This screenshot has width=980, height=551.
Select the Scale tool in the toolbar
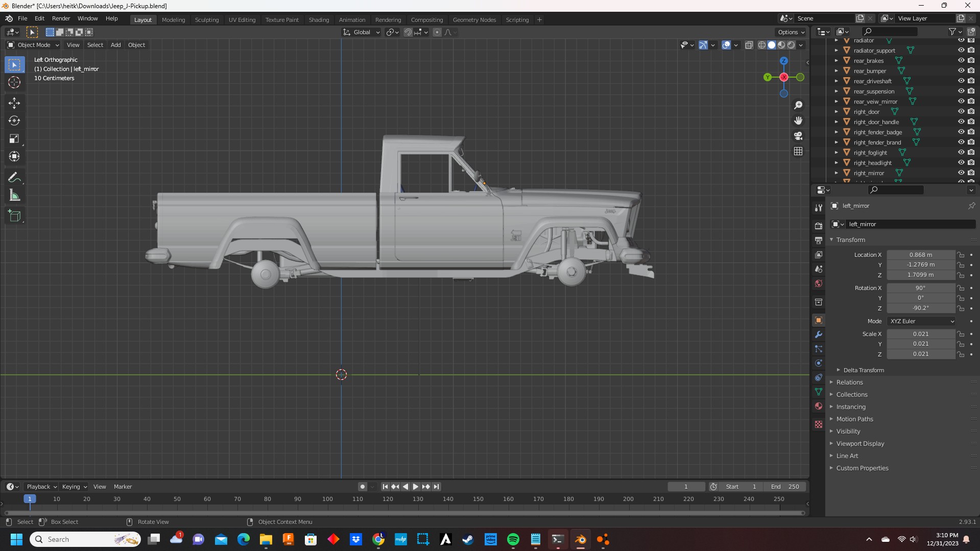[x=14, y=138]
